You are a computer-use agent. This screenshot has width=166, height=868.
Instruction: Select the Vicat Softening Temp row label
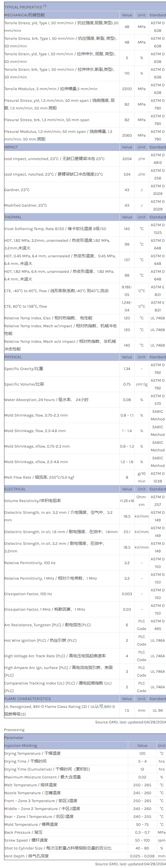coord(55,229)
